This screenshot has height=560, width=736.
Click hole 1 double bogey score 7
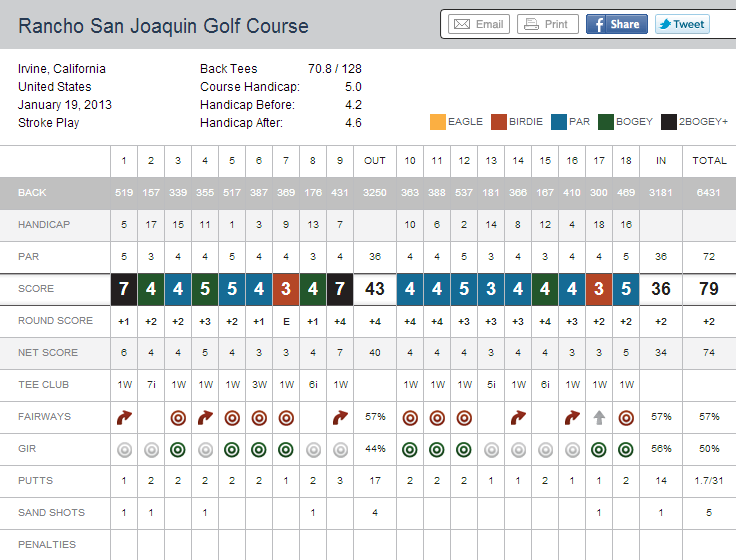124,289
